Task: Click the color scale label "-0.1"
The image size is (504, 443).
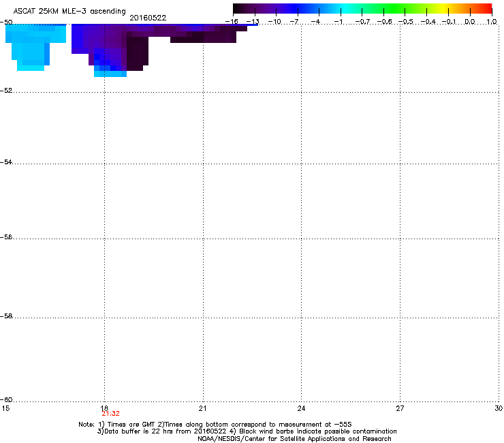Action: (450, 22)
